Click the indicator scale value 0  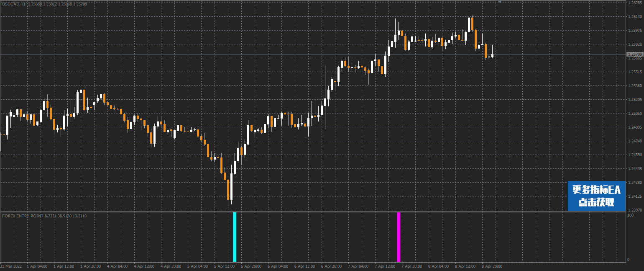628,260
